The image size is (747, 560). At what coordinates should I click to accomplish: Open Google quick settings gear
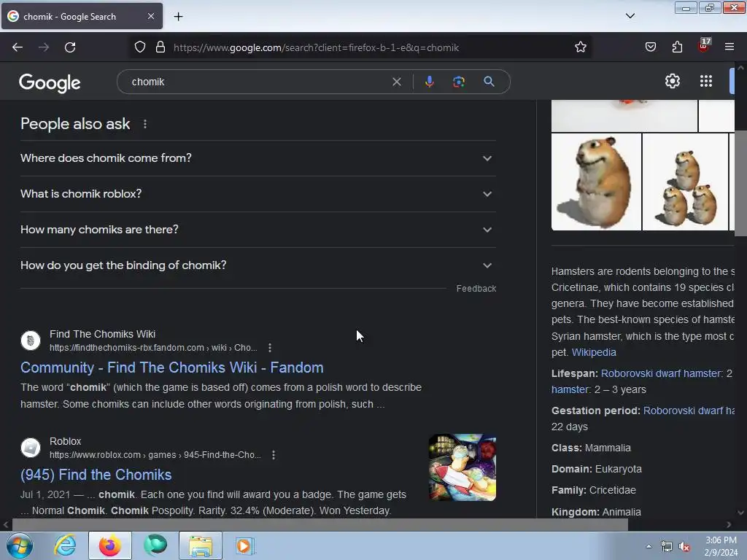672,81
